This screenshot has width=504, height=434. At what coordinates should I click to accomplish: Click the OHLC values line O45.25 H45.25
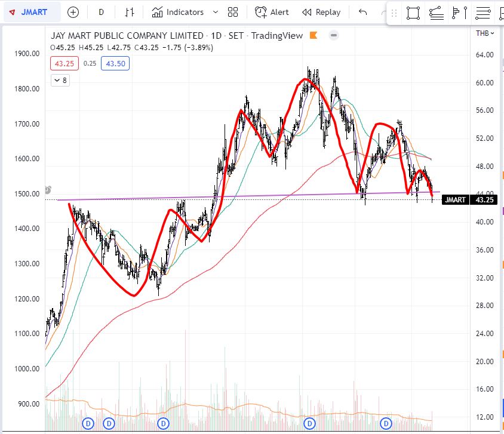point(132,48)
